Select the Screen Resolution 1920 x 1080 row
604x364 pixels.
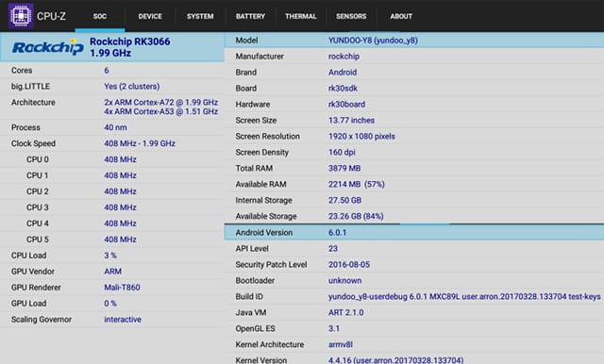pyautogui.click(x=414, y=136)
